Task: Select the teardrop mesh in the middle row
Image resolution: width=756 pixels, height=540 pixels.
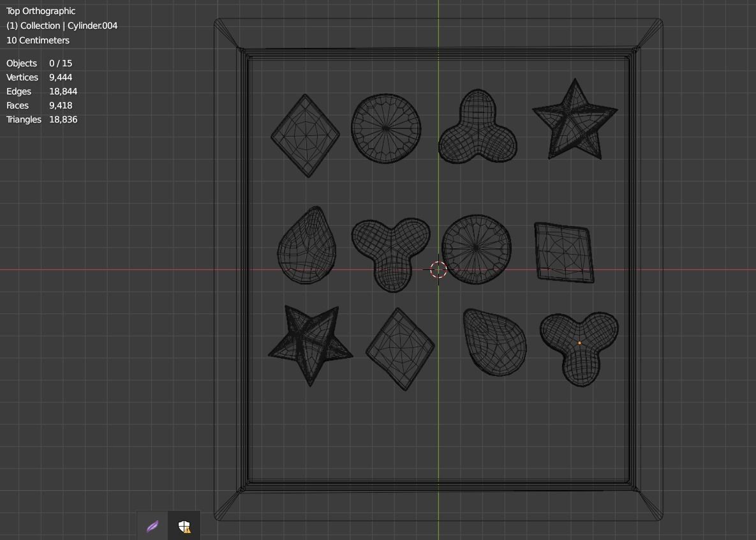Action: 306,245
